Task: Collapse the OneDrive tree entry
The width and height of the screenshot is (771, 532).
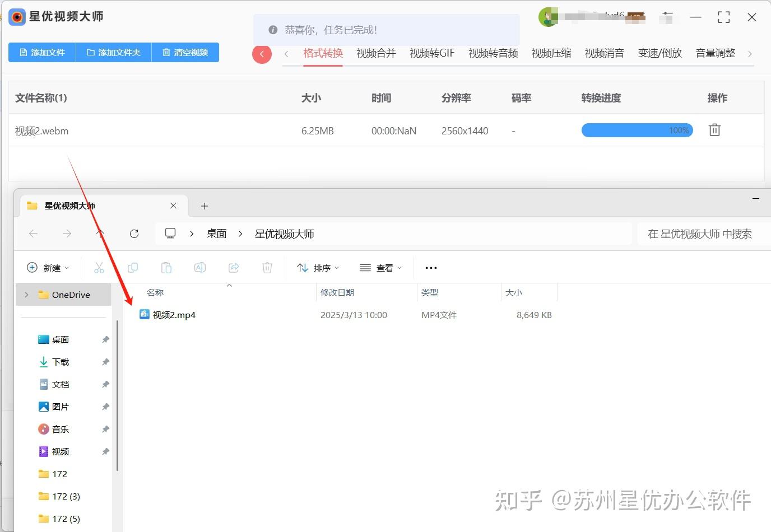Action: [26, 294]
